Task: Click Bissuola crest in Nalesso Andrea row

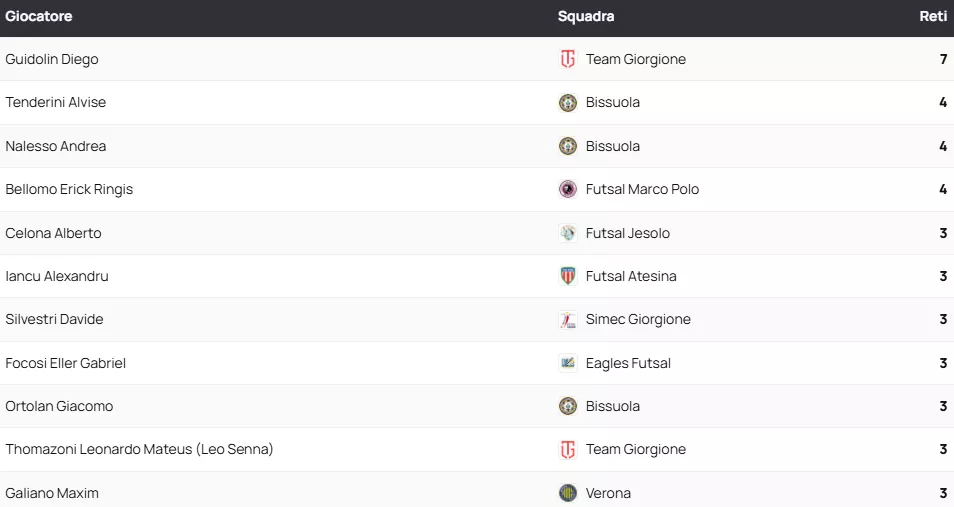Action: click(x=568, y=146)
